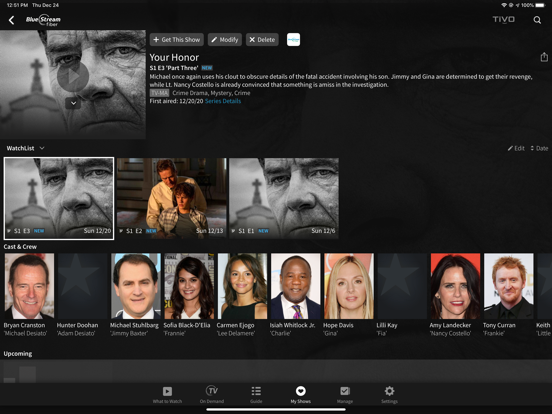Open Michael Stuhlbarg's cast photo
552x414 pixels.
click(136, 286)
